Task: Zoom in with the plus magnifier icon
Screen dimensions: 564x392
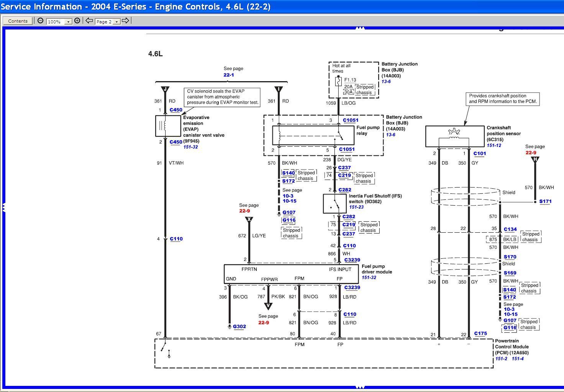Action: click(x=77, y=20)
